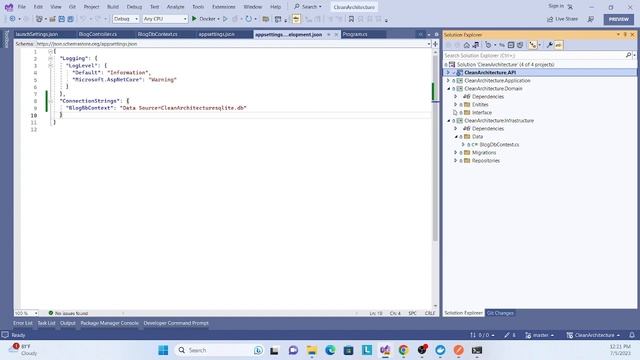Click Collapse All icon in Solution Explorer
The image size is (640, 360).
pos(511,45)
